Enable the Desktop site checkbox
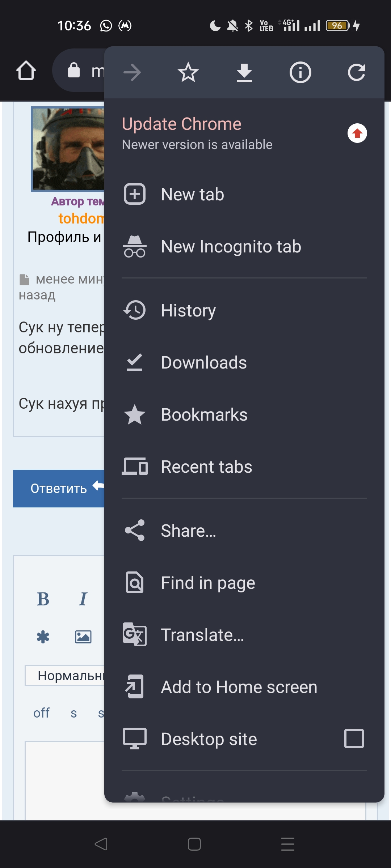Image resolution: width=391 pixels, height=868 pixels. (x=354, y=739)
